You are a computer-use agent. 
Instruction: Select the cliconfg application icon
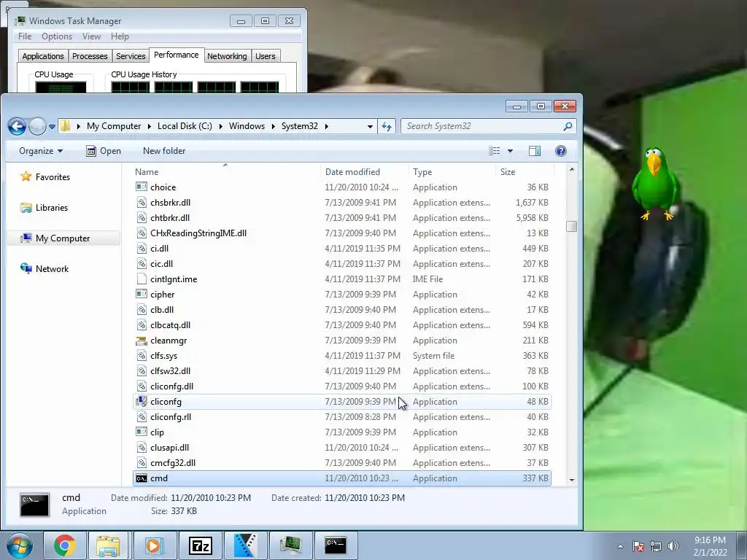[x=142, y=402]
